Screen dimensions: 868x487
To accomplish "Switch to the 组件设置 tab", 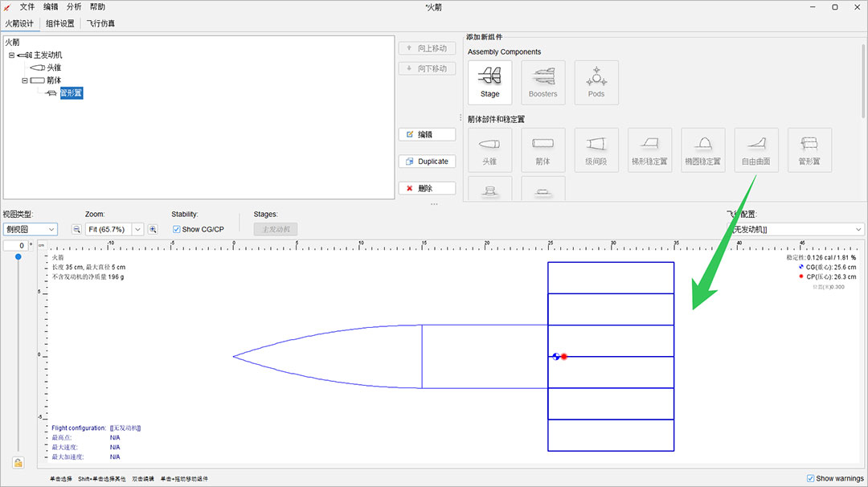I will tap(59, 23).
